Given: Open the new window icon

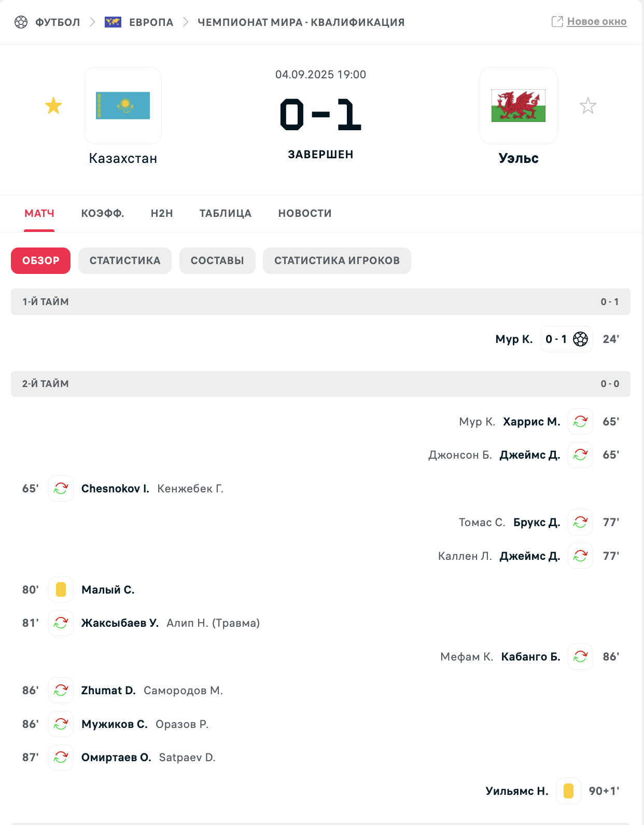Looking at the screenshot, I should point(557,21).
